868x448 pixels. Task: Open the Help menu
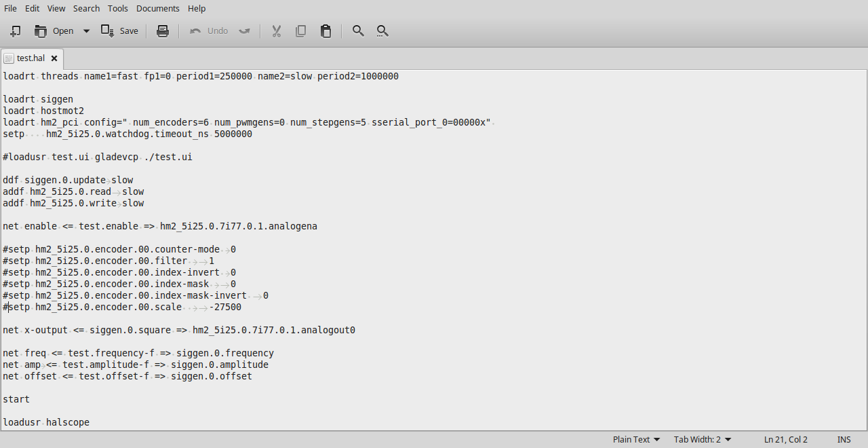197,8
